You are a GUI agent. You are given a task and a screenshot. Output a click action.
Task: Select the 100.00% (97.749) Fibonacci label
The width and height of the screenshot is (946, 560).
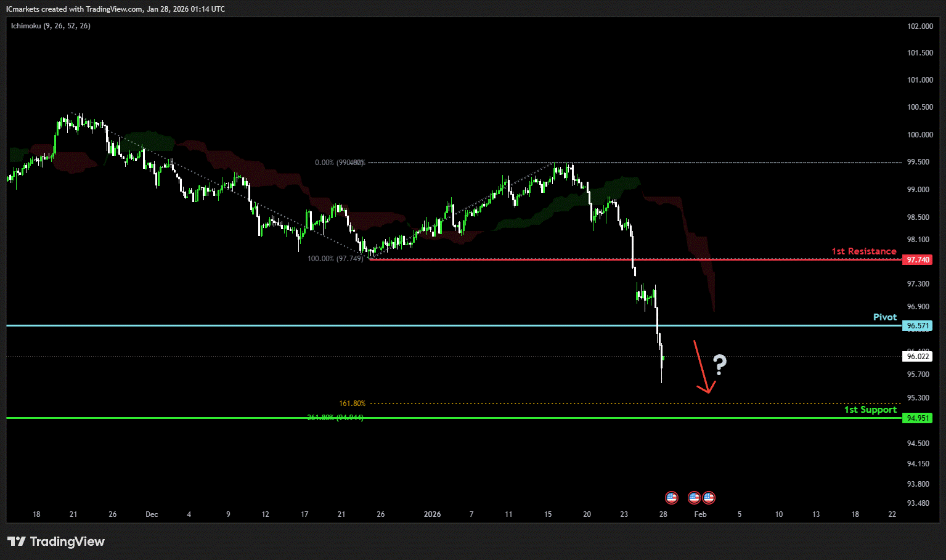pyautogui.click(x=335, y=259)
